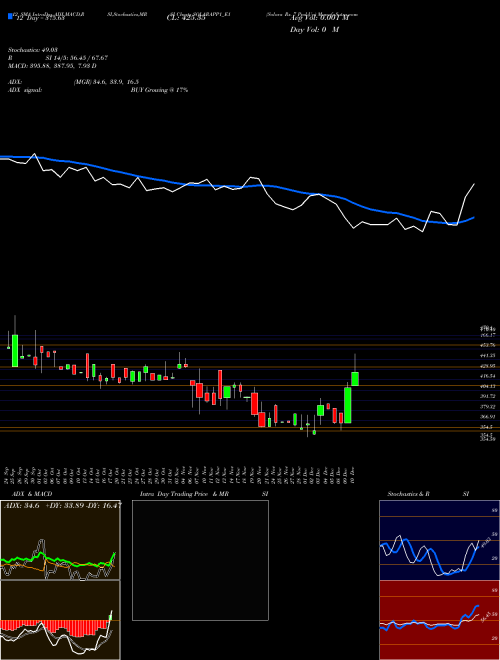Click the SI 14/3: 36.45 / 67.67 value
500x660 pixels.
click(78, 58)
